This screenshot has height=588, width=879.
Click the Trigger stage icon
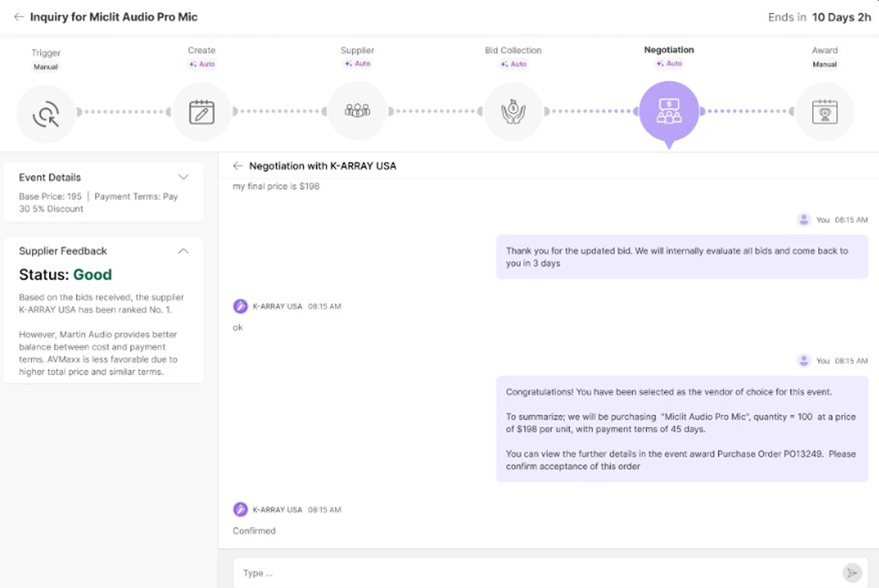46,114
